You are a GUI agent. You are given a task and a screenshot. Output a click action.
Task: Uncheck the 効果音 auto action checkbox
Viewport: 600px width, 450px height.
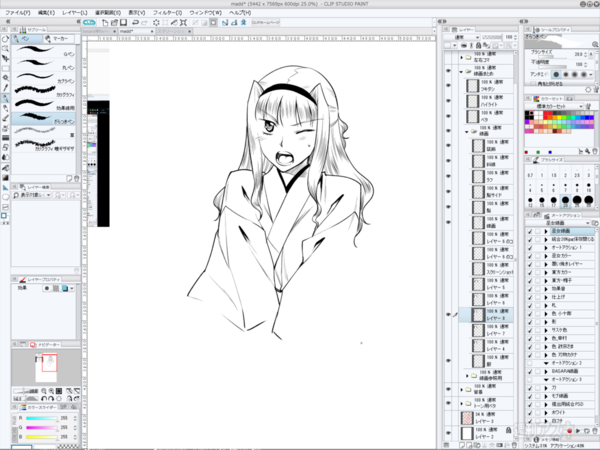click(x=530, y=289)
